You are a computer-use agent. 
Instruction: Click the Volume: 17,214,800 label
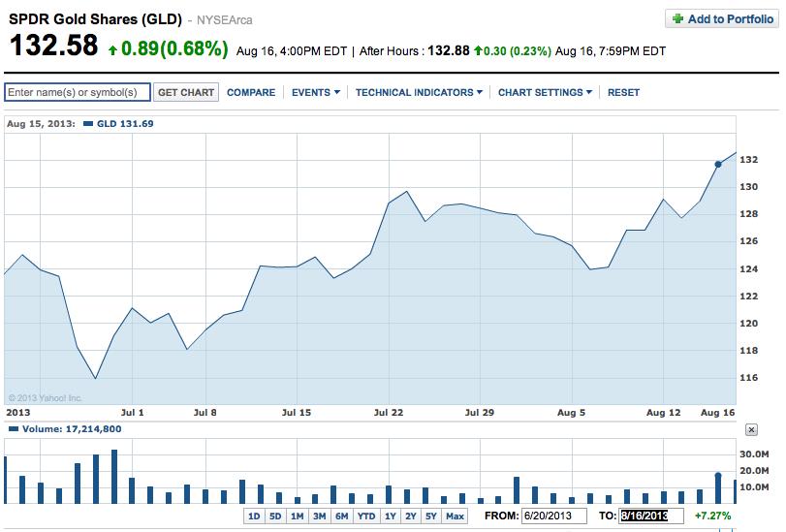(72, 429)
